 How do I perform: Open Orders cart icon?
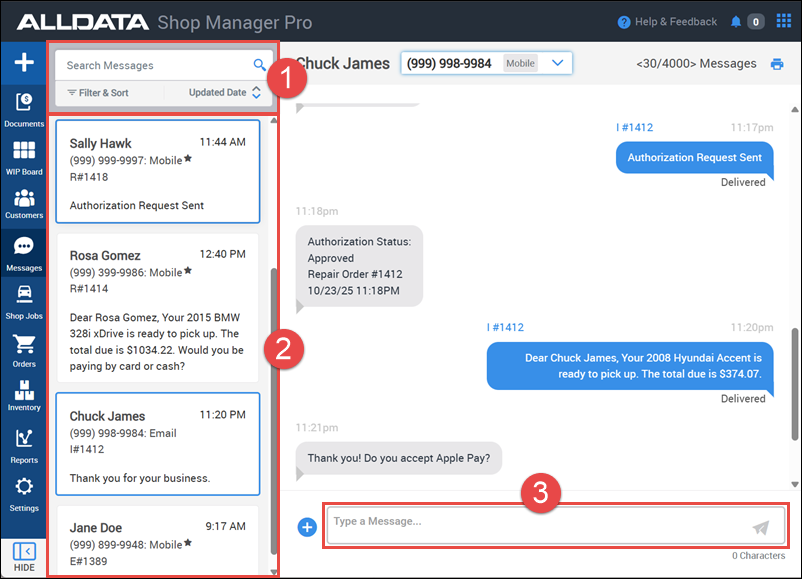point(24,351)
